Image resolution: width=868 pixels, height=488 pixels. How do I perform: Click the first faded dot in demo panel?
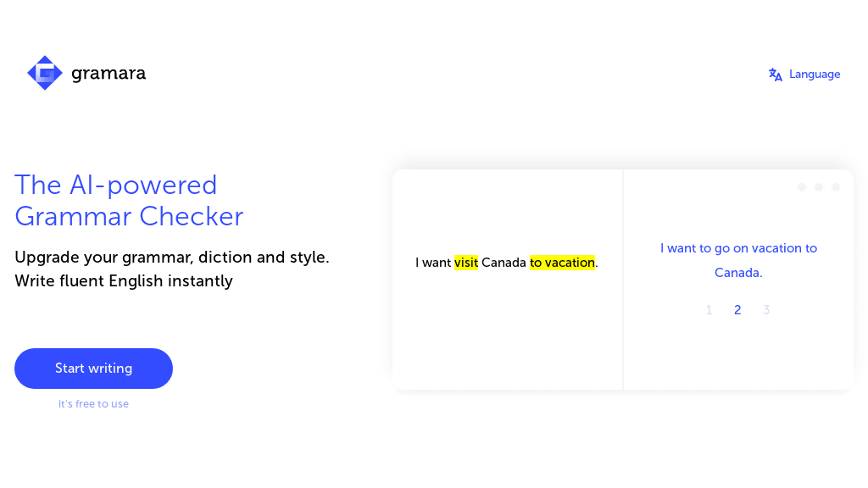[x=802, y=187]
